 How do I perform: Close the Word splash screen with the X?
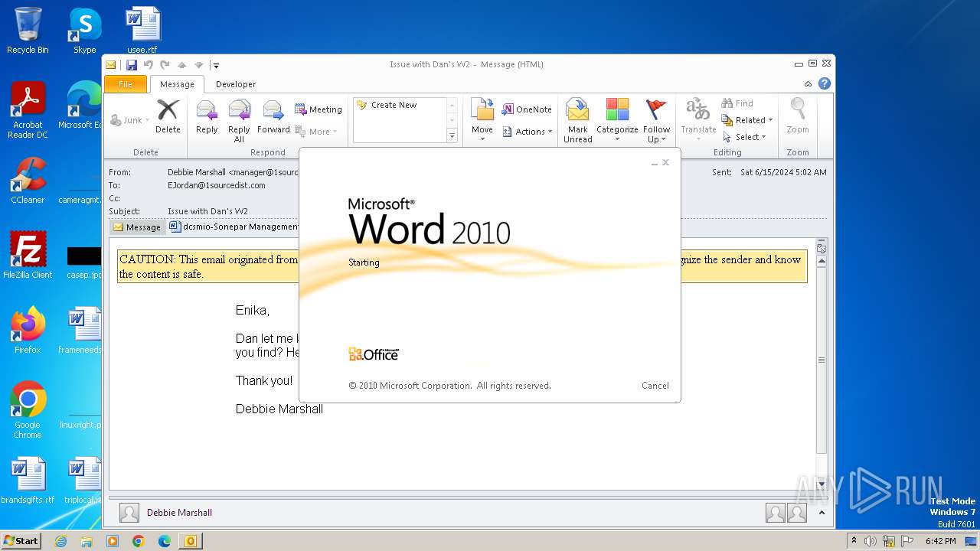[x=666, y=162]
